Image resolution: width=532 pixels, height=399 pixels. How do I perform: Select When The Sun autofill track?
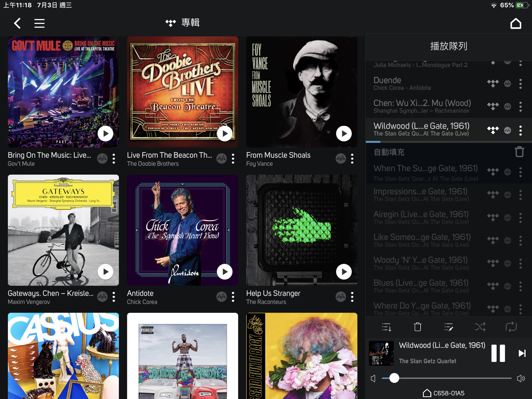[x=449, y=172]
